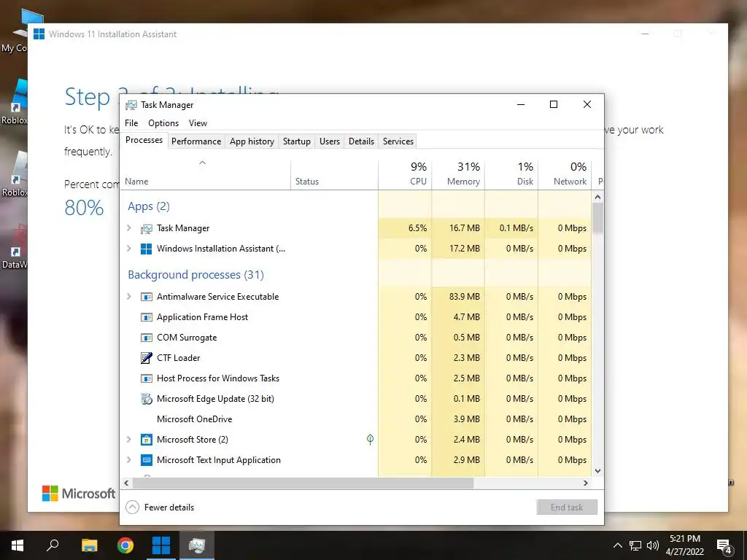Screen dimensions: 747x560
Task: Open the notification center icon
Action: (724, 545)
